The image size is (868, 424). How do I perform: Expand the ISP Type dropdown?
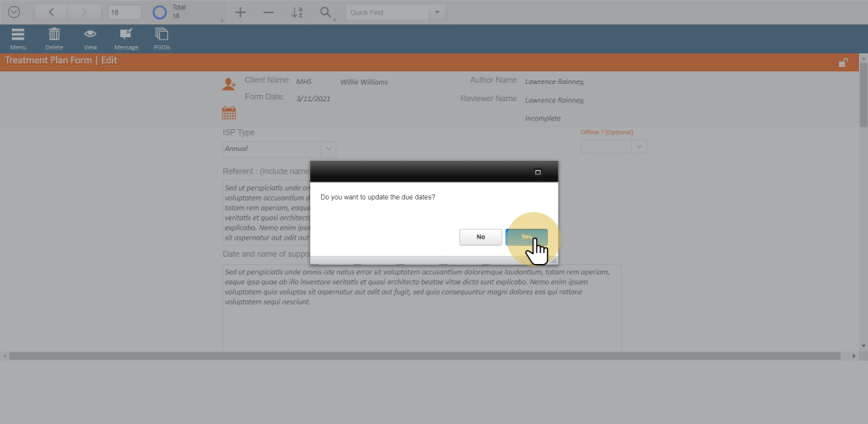(x=329, y=148)
